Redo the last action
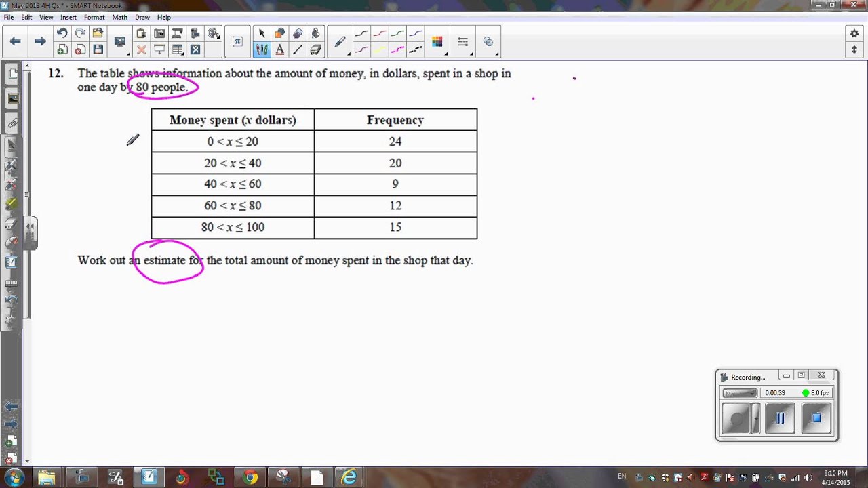868x488 pixels. point(80,33)
